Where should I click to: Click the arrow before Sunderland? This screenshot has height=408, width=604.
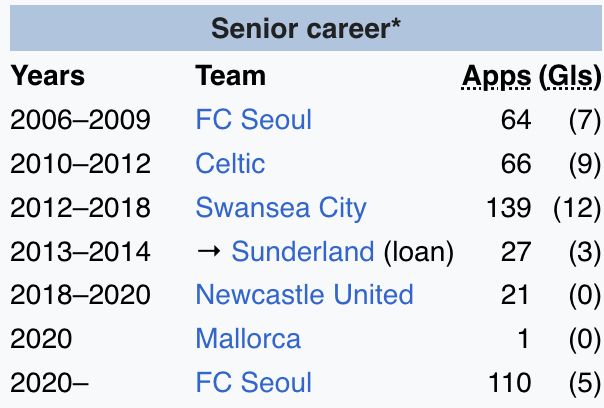click(209, 251)
